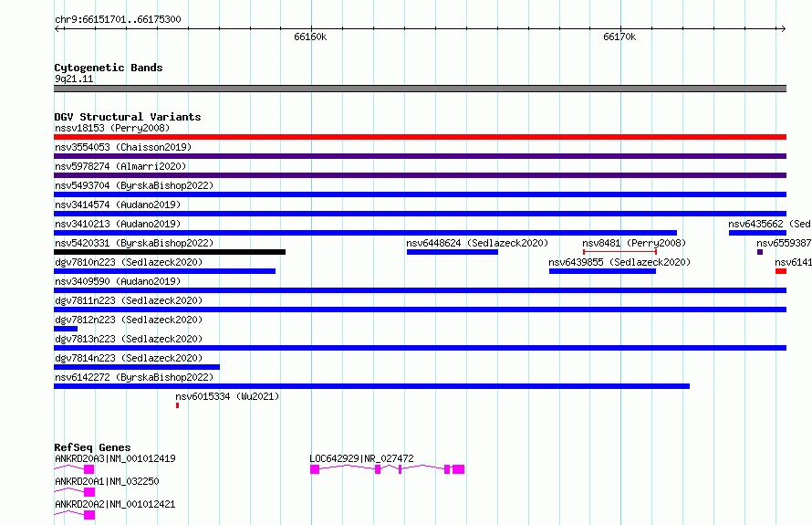Open the Cytogenetic Bands track title
Screen dimensions: 812x525
[109, 68]
